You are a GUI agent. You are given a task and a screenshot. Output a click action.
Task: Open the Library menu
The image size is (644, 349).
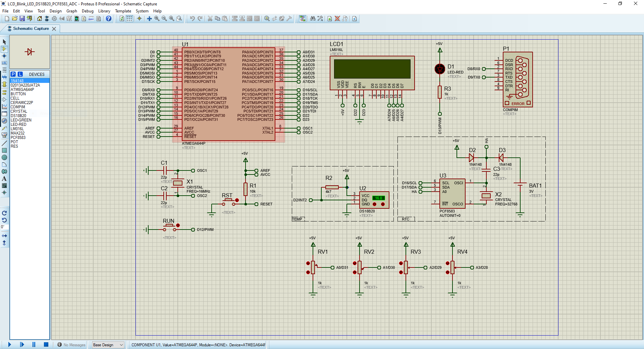point(104,11)
